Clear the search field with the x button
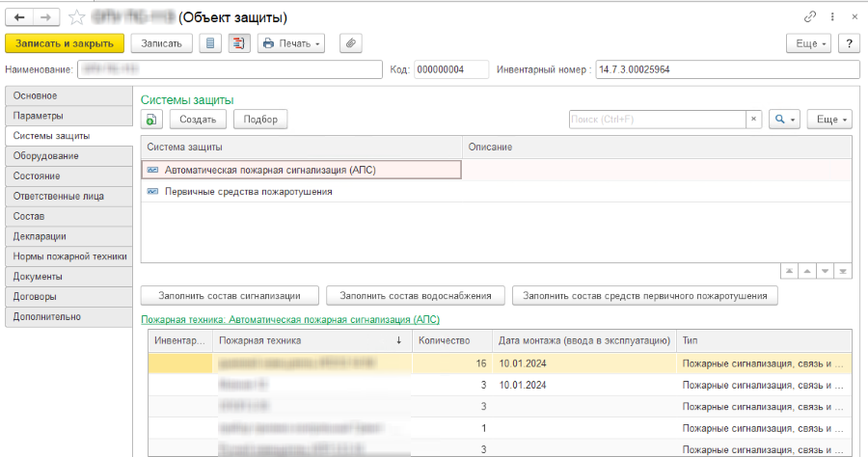The image size is (868, 457). pos(753,120)
